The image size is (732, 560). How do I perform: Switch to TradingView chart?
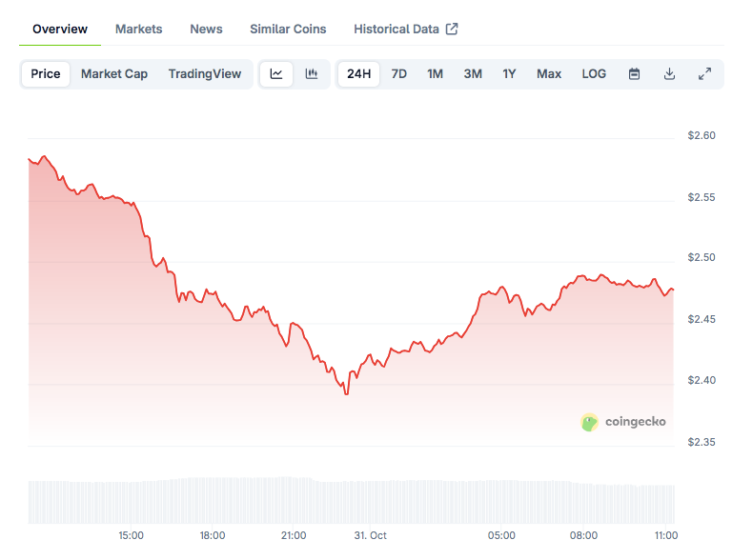coord(205,74)
